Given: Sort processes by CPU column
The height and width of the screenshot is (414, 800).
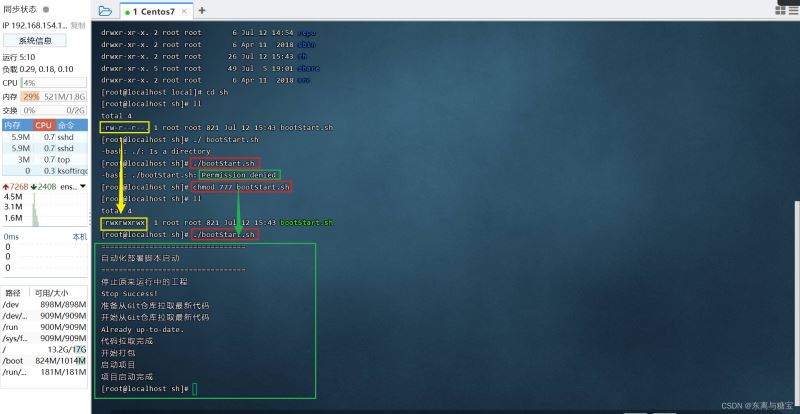Looking at the screenshot, I should [x=44, y=125].
